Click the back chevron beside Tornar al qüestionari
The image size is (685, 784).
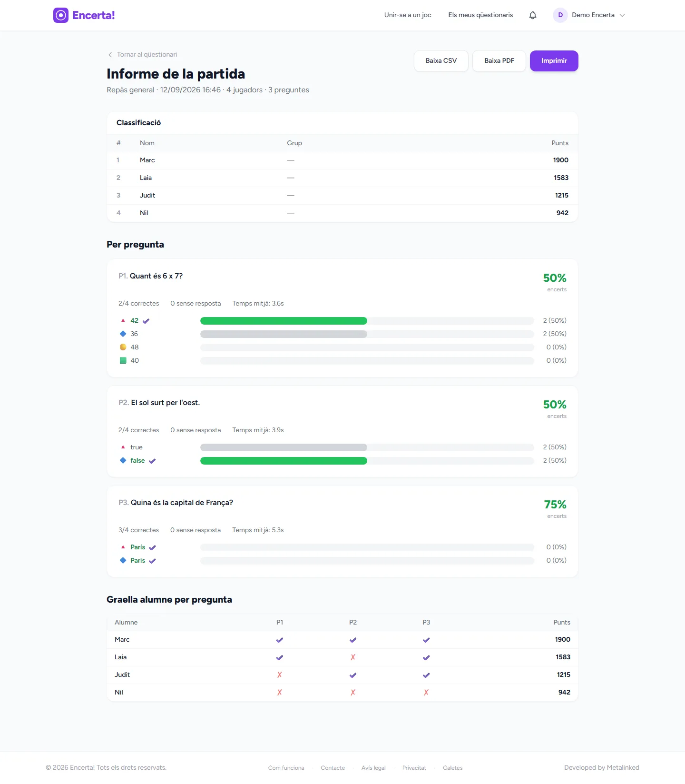point(110,55)
